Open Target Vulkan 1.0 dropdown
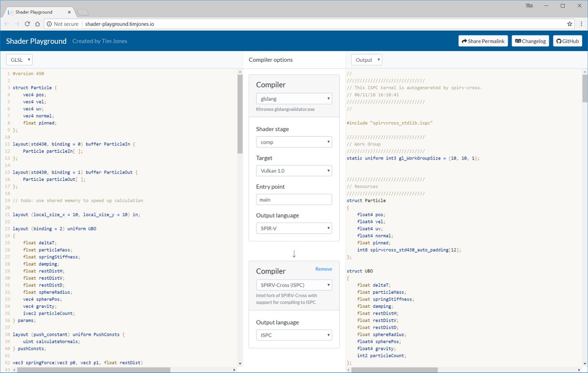The height and width of the screenshot is (373, 588). point(294,171)
